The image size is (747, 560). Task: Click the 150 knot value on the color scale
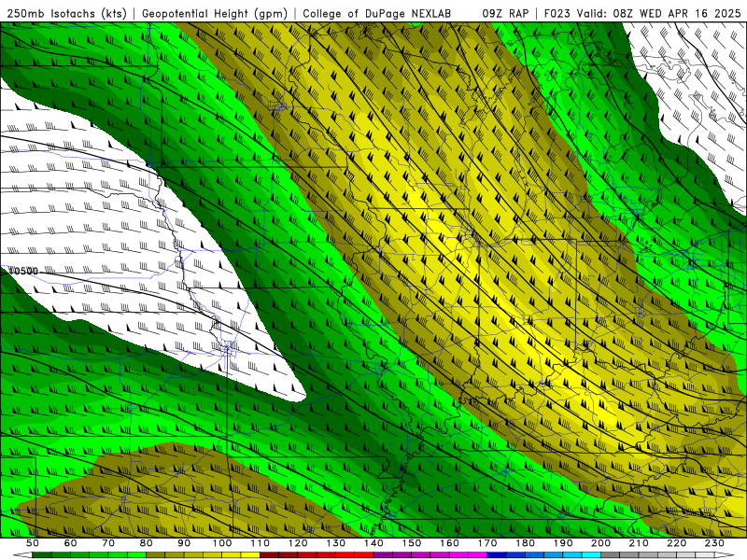pyautogui.click(x=412, y=543)
